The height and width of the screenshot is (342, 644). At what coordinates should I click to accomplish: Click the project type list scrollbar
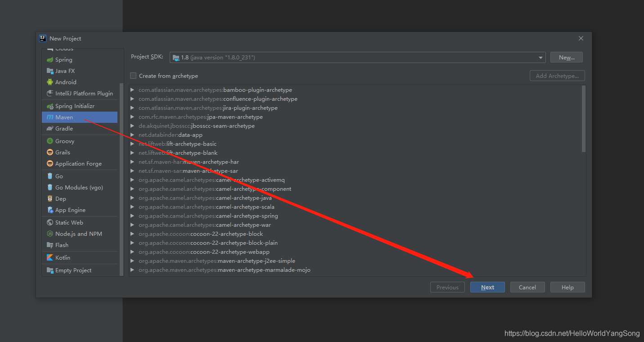point(121,179)
